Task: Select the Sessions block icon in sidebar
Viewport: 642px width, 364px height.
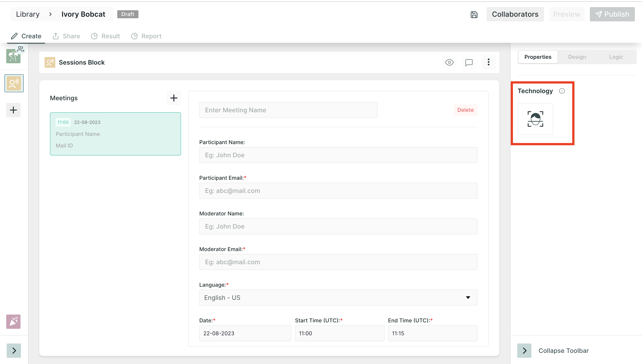Action: 14,83
